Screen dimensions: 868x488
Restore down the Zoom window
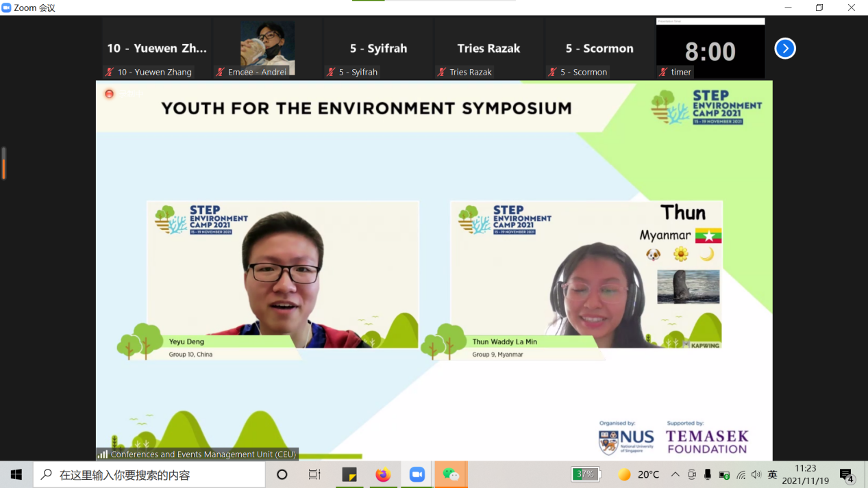point(819,8)
